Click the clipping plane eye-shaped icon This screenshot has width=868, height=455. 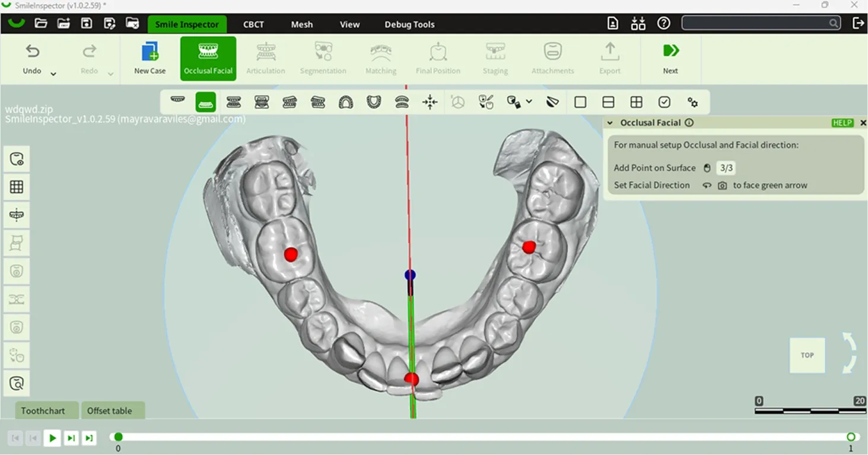(x=552, y=102)
